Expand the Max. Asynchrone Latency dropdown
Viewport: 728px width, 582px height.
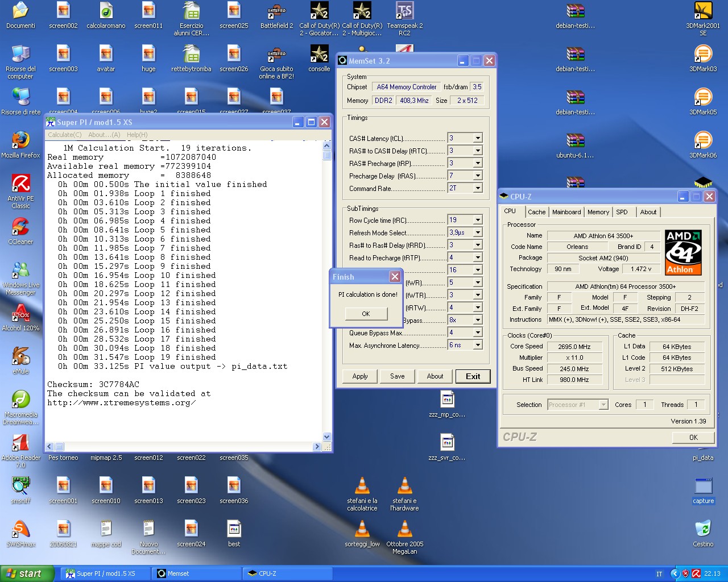478,345
